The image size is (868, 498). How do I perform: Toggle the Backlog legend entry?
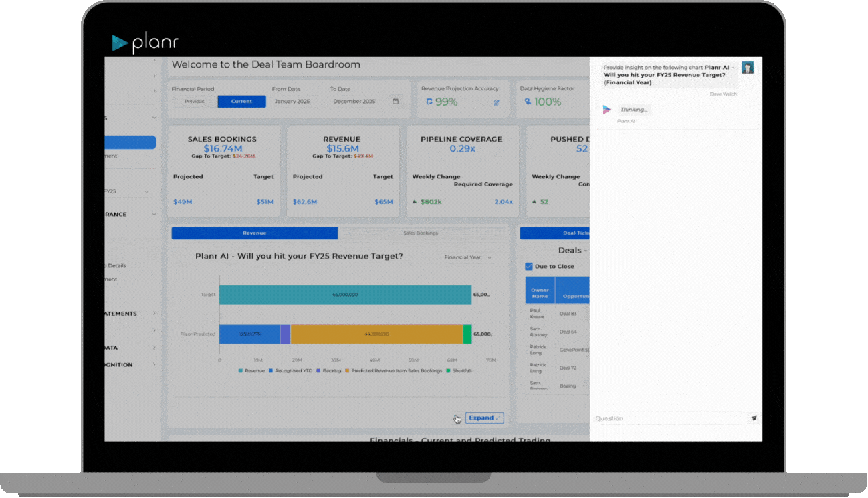point(329,370)
